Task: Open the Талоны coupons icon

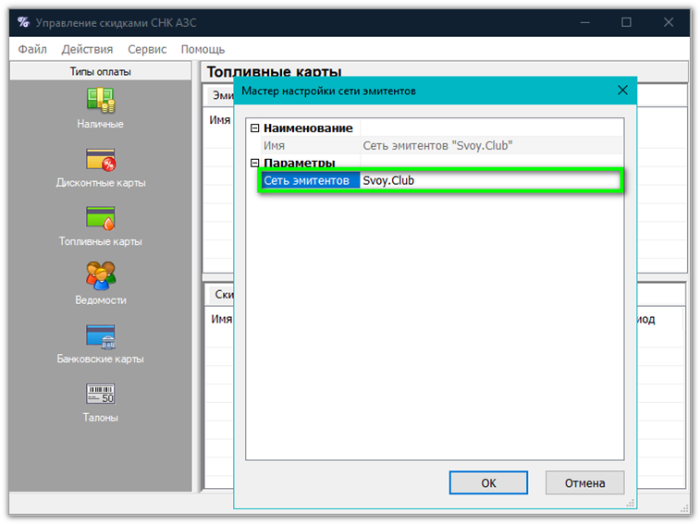Action: click(x=100, y=394)
